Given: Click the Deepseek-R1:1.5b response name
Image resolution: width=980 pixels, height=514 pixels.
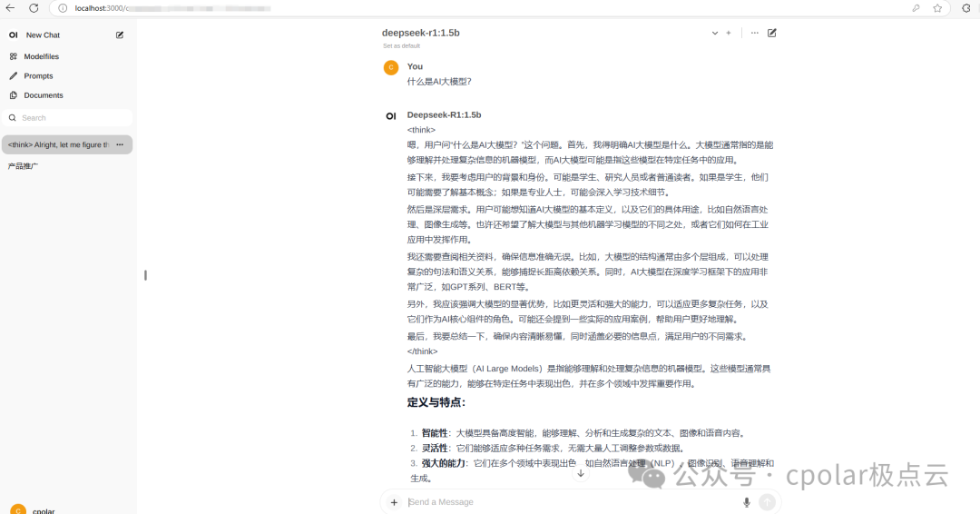Looking at the screenshot, I should 444,114.
